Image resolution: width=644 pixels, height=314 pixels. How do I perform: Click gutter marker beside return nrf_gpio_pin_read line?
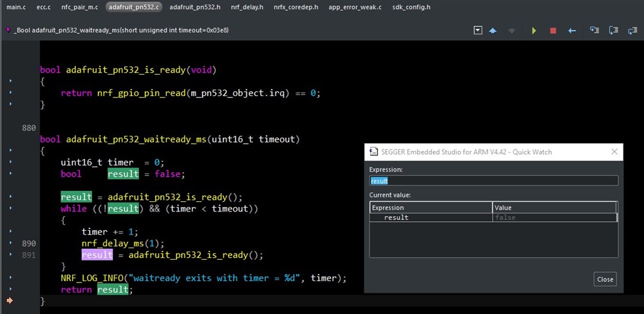pos(10,93)
